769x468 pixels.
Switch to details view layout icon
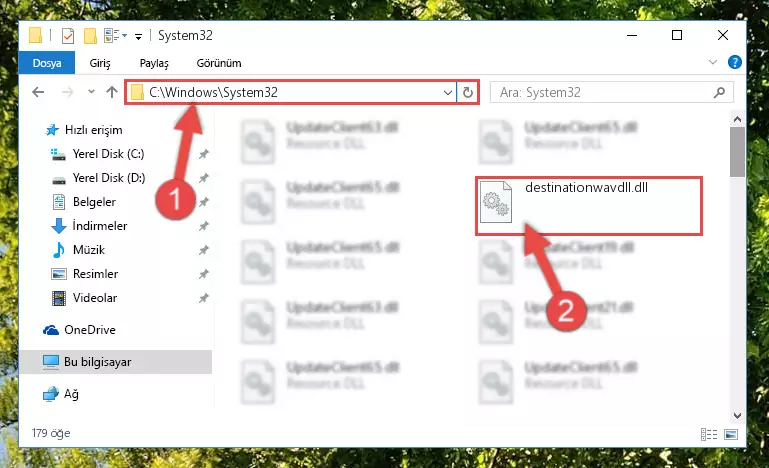pyautogui.click(x=709, y=434)
